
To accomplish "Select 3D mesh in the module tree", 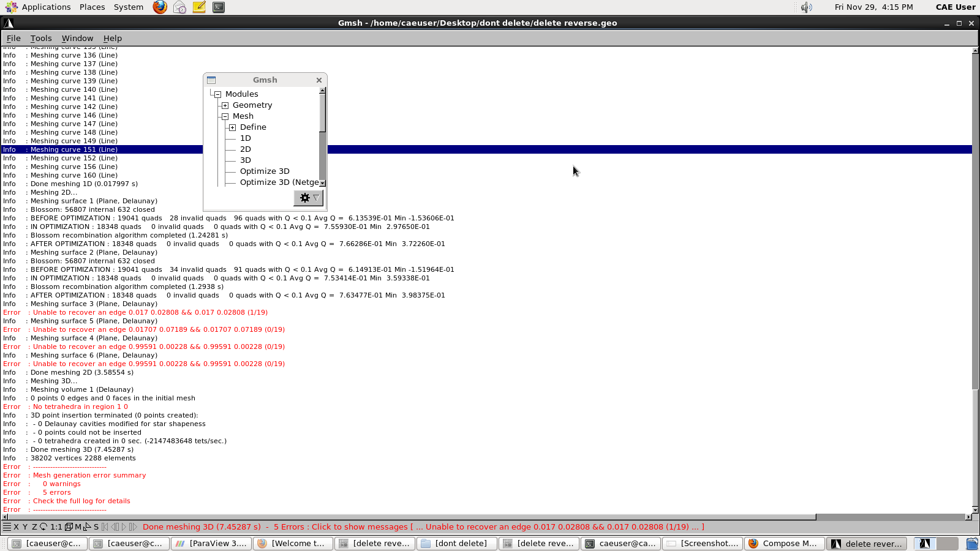I will point(246,160).
